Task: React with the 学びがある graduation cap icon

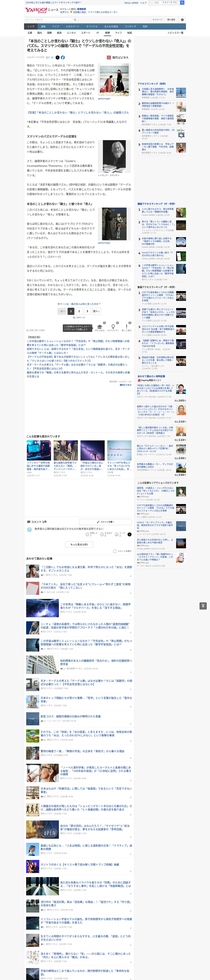Action: tap(99, 327)
